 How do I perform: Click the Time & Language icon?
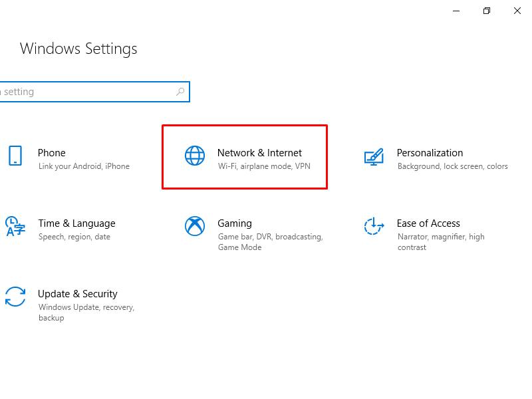(15, 226)
